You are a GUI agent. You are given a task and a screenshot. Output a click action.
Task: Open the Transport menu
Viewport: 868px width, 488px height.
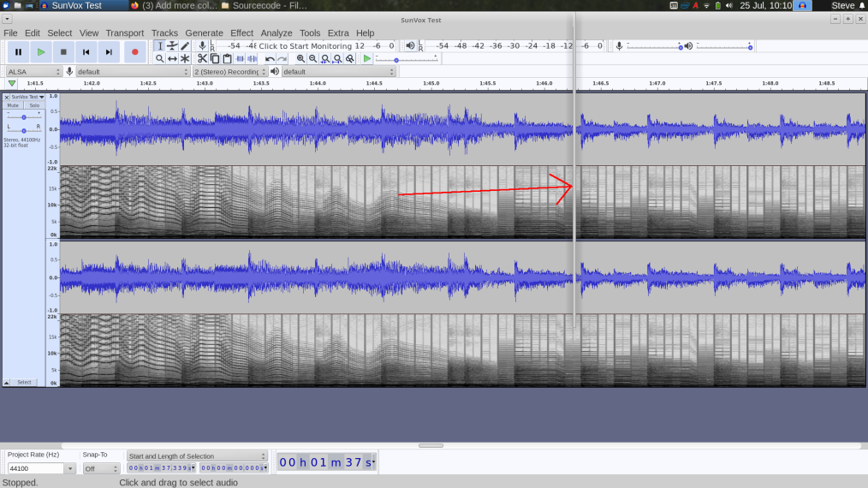(125, 33)
